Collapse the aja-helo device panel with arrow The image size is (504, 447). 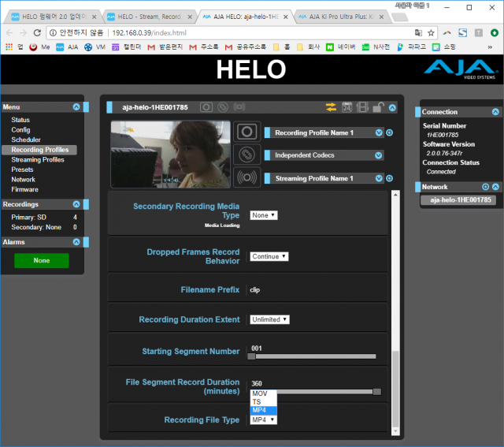click(392, 108)
